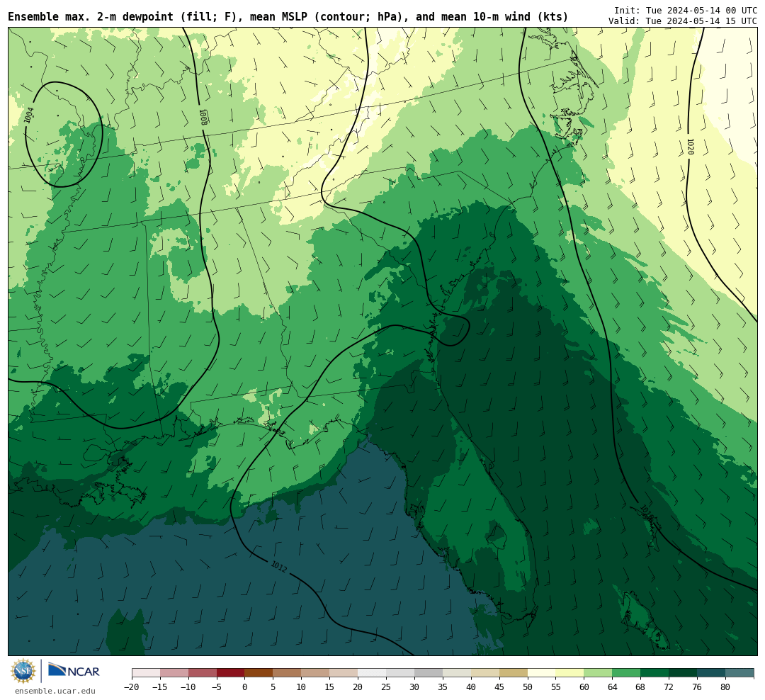Click the 25 colorbar tick label
The image size is (765, 700).
pyautogui.click(x=387, y=687)
